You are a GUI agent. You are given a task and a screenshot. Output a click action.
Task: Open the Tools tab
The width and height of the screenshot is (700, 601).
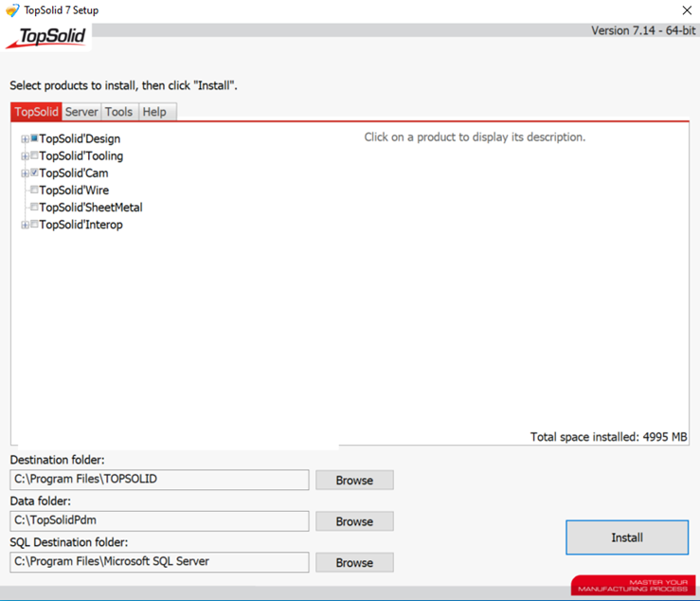point(118,112)
